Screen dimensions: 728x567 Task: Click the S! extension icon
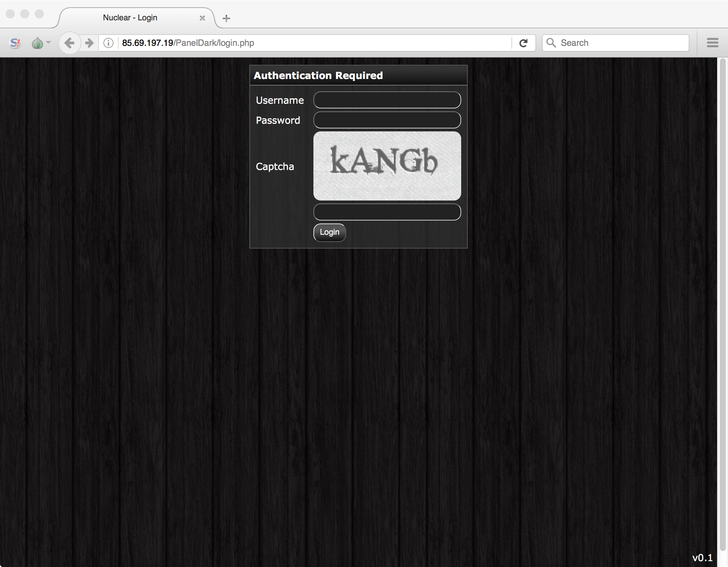tap(15, 43)
